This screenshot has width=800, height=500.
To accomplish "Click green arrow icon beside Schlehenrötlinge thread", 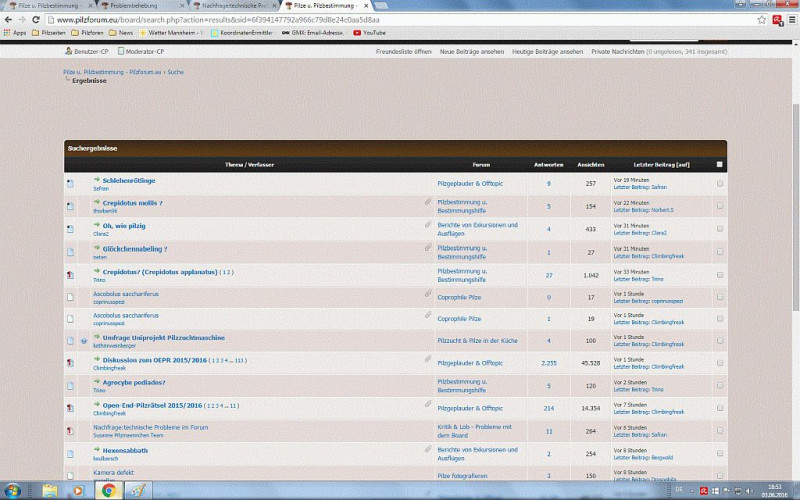I will [97, 180].
